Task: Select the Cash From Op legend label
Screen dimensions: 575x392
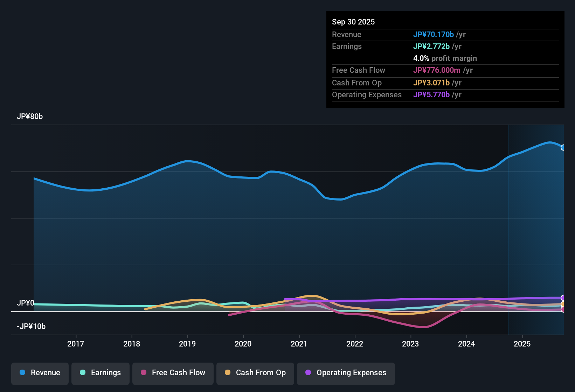Action: coord(261,373)
